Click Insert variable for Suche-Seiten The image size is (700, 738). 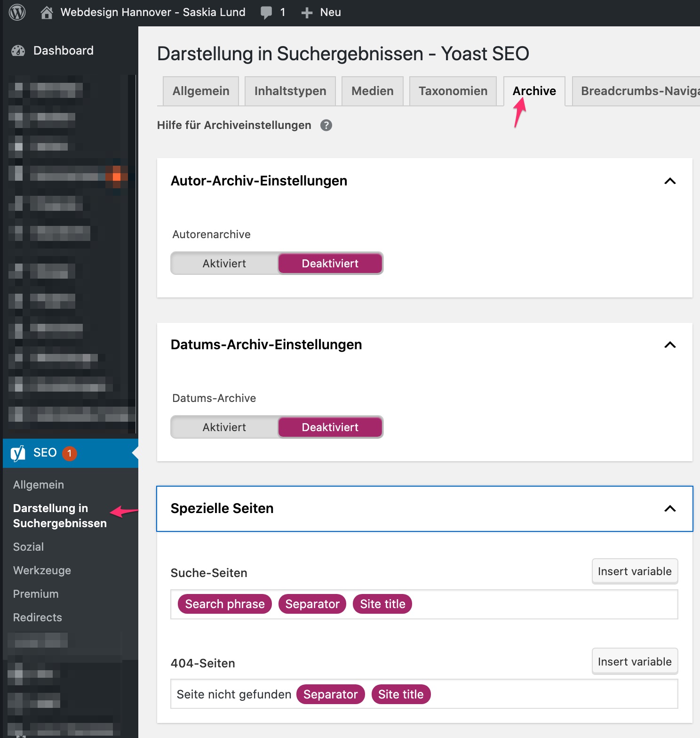point(635,571)
